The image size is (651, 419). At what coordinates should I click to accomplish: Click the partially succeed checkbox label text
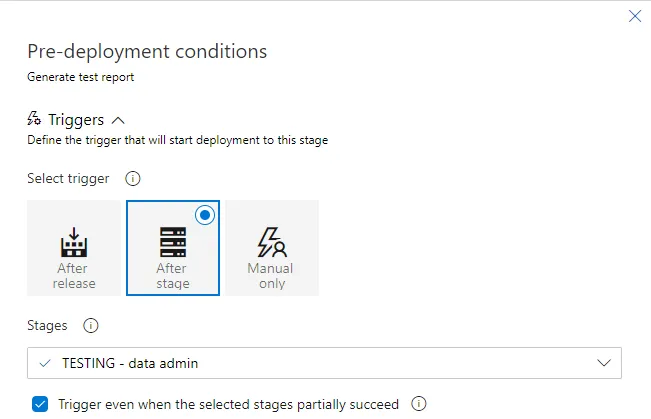[229, 404]
